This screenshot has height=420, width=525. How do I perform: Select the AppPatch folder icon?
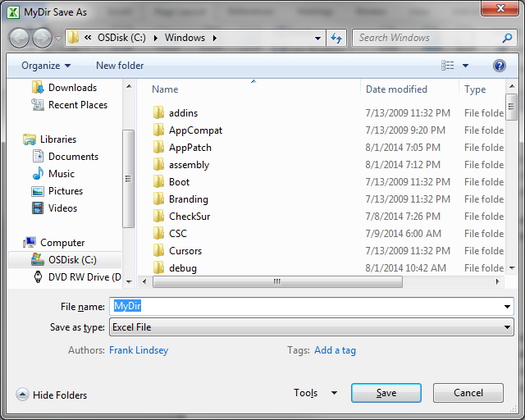(158, 148)
